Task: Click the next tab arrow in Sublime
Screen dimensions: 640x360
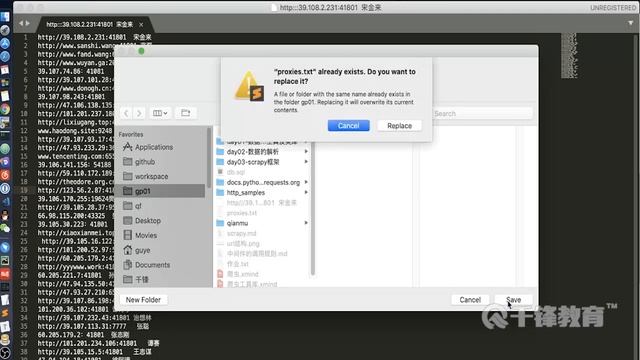Action: [27, 23]
